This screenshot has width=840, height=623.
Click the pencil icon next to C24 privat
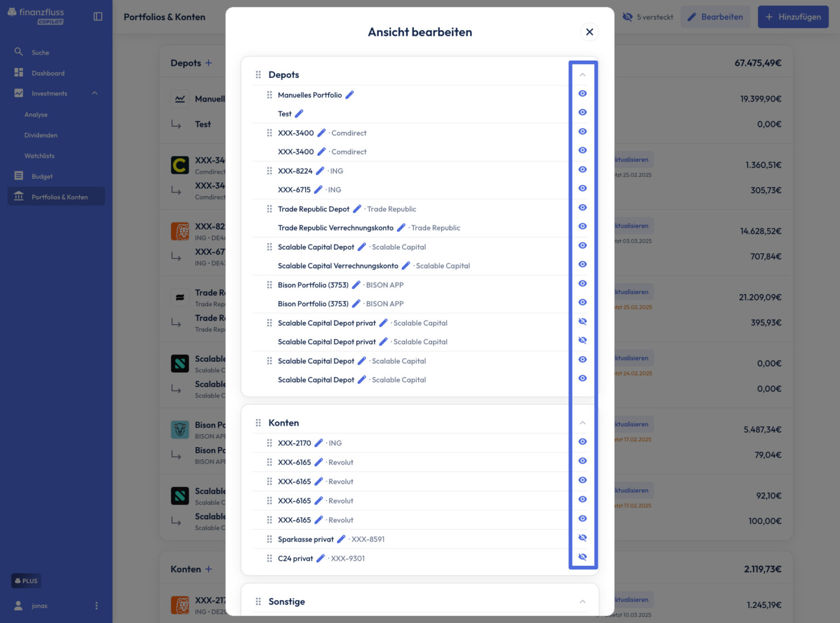[x=321, y=558]
